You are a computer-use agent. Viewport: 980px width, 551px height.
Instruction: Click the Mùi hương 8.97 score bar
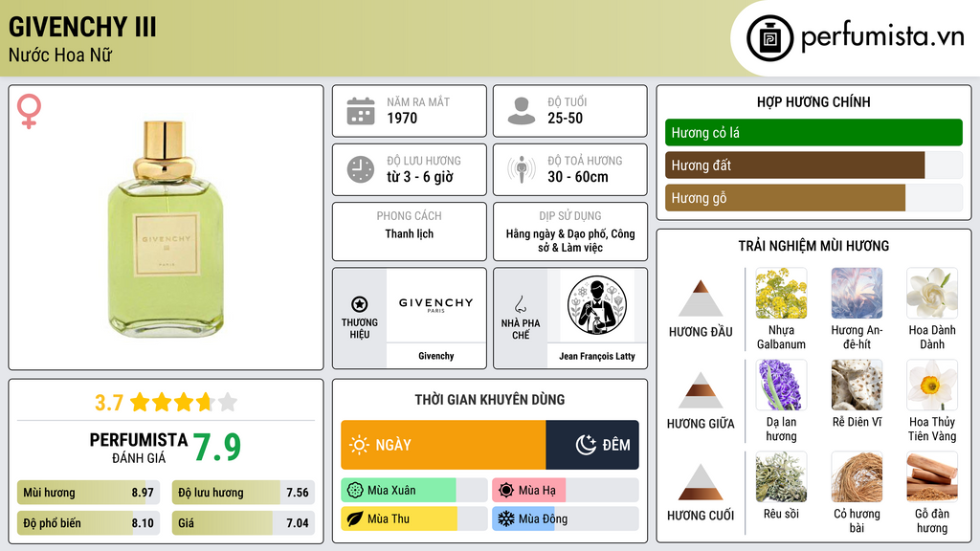click(x=88, y=493)
